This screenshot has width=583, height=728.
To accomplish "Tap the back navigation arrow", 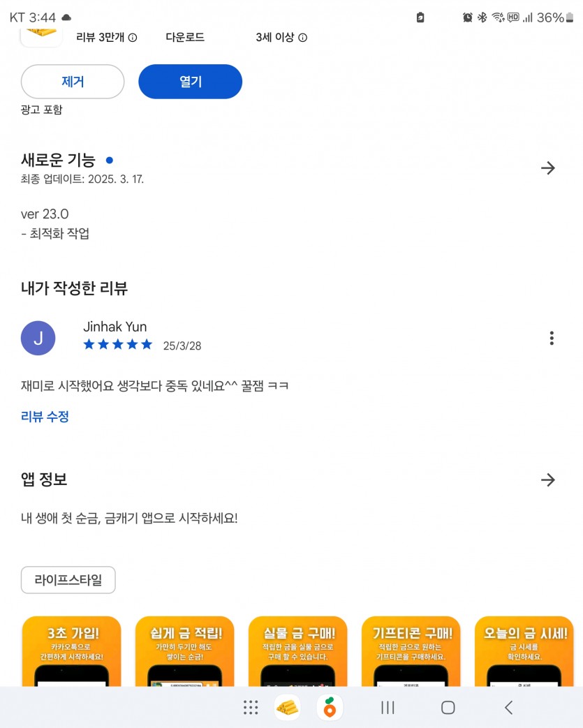I will pyautogui.click(x=509, y=708).
